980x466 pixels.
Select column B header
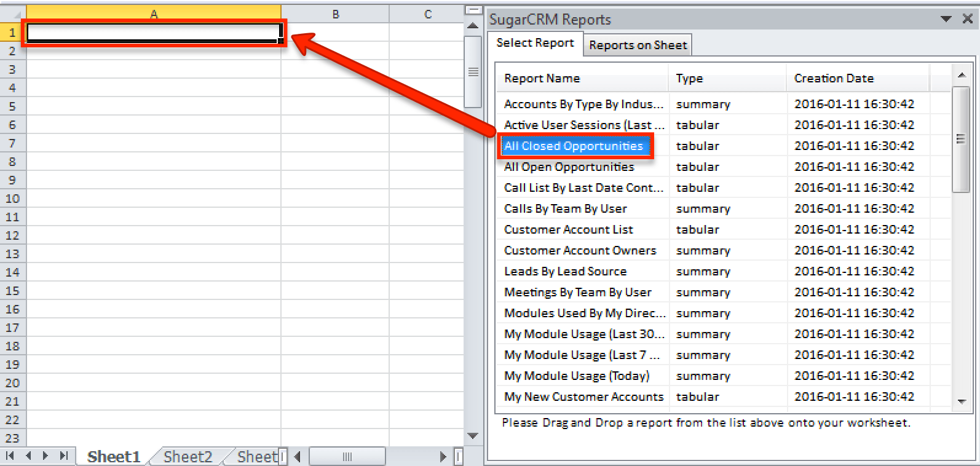tap(335, 14)
